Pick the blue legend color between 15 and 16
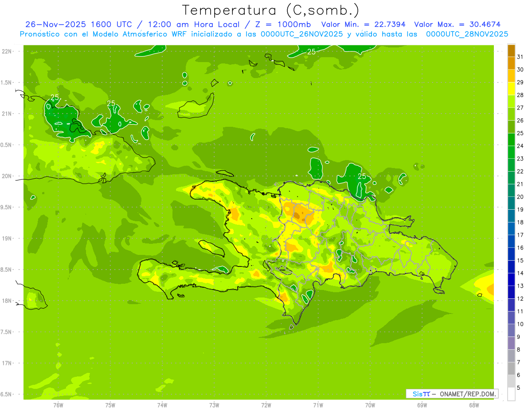 coord(511,254)
